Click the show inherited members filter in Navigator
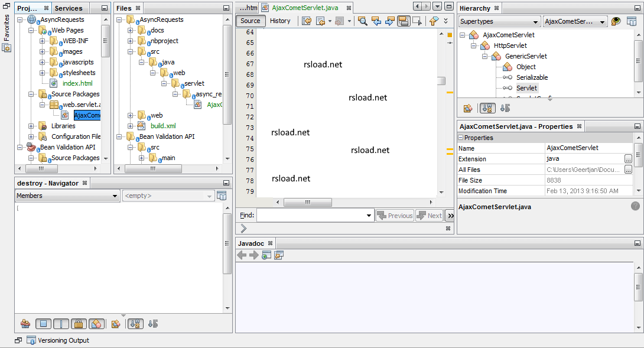Image resolution: width=644 pixels, height=348 pixels. point(25,324)
